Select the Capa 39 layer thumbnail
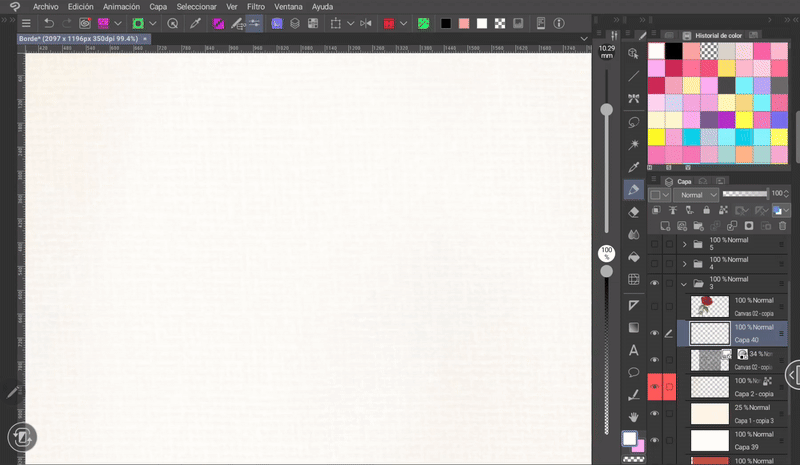The width and height of the screenshot is (800, 465). 710,440
